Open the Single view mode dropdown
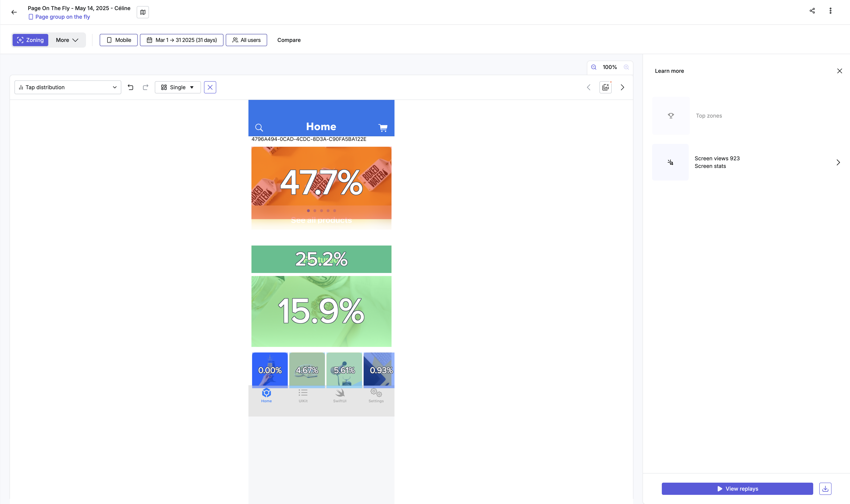Image resolution: width=850 pixels, height=504 pixels. [178, 87]
